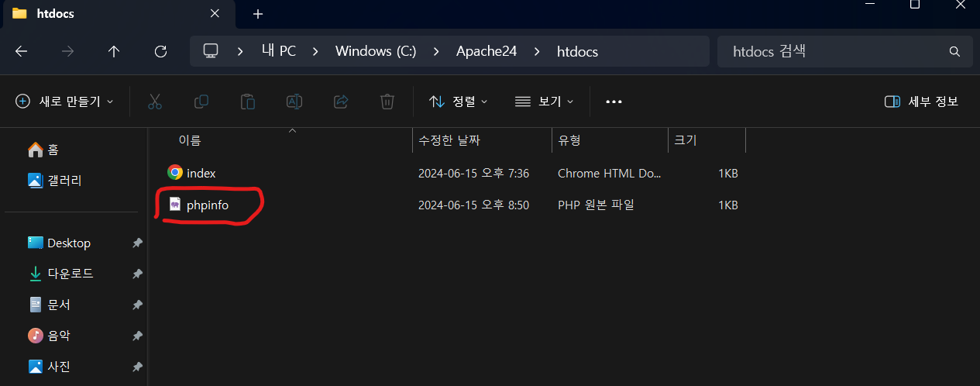This screenshot has width=980, height=386.
Task: Go back with the left arrow
Action: [x=22, y=51]
